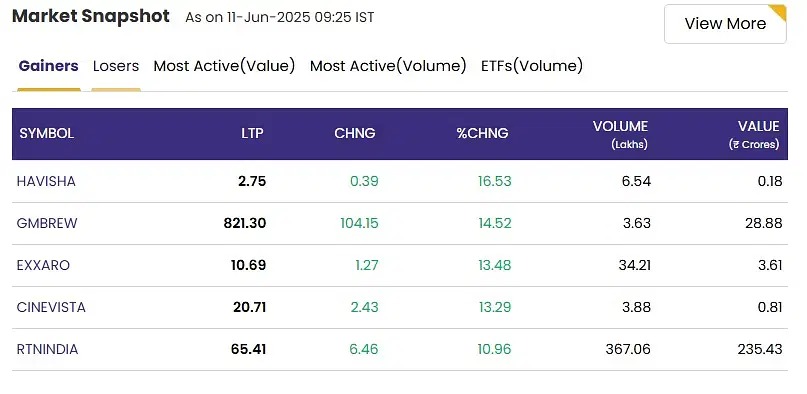Select the Gainers tab

pyautogui.click(x=48, y=66)
